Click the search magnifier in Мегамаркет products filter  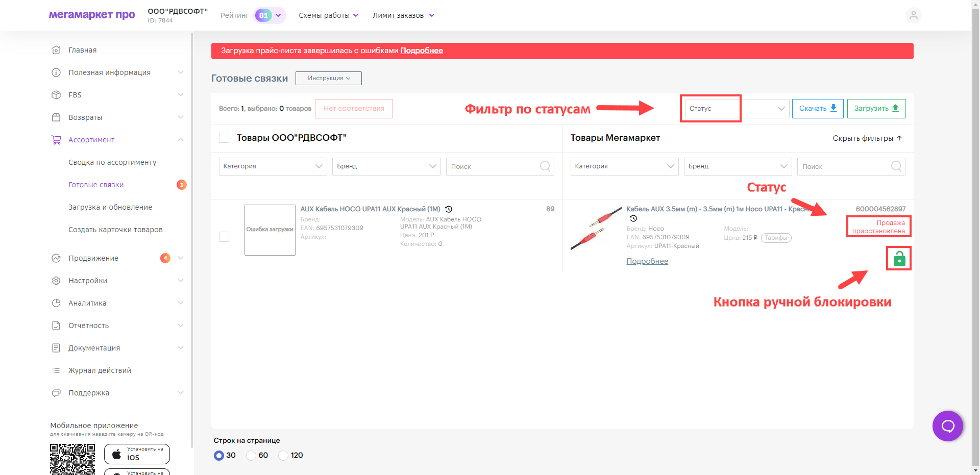point(896,166)
